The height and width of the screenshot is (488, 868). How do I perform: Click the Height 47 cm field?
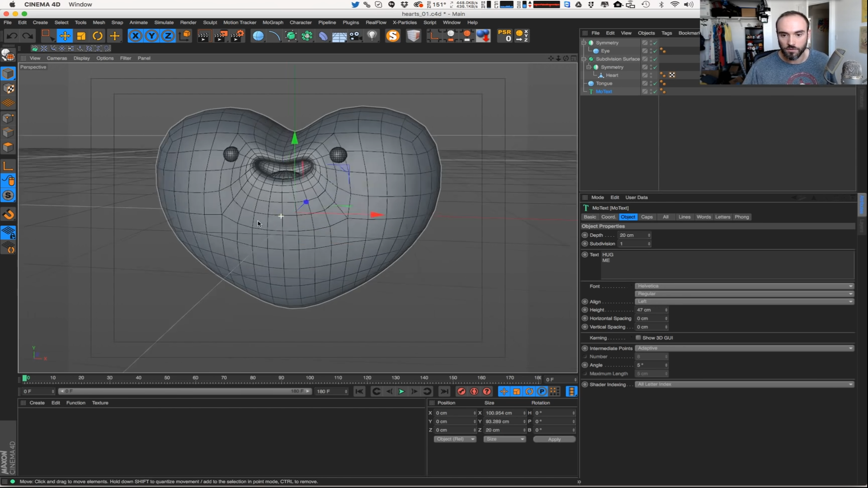[651, 310]
